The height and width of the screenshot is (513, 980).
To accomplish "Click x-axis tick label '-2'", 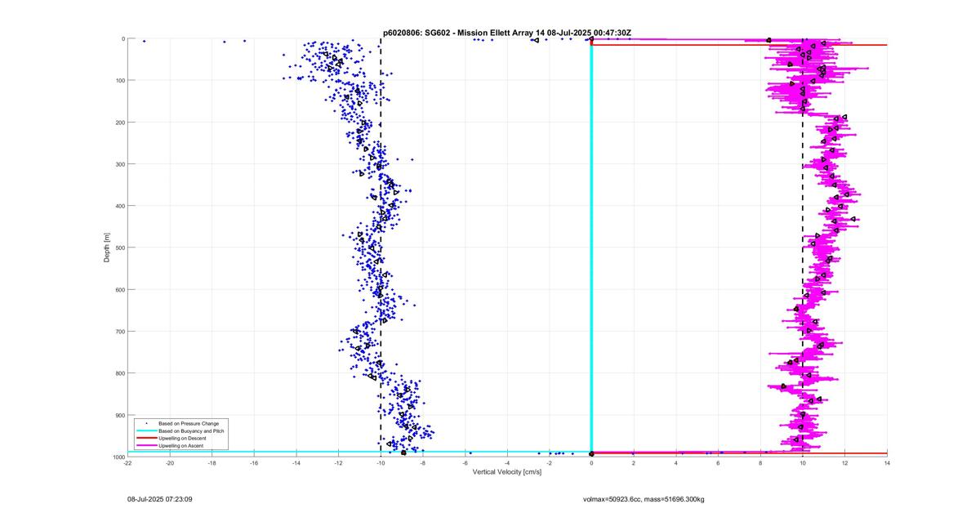I will tap(550, 462).
